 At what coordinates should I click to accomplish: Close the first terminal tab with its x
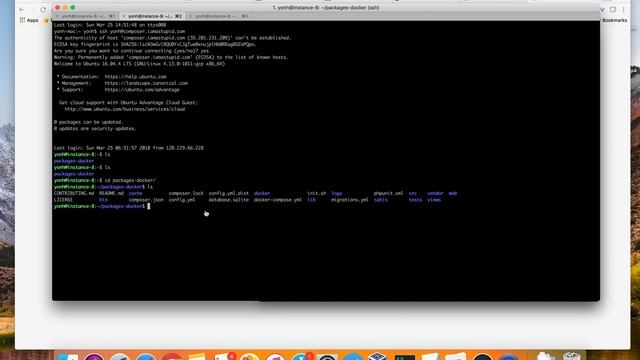point(58,16)
